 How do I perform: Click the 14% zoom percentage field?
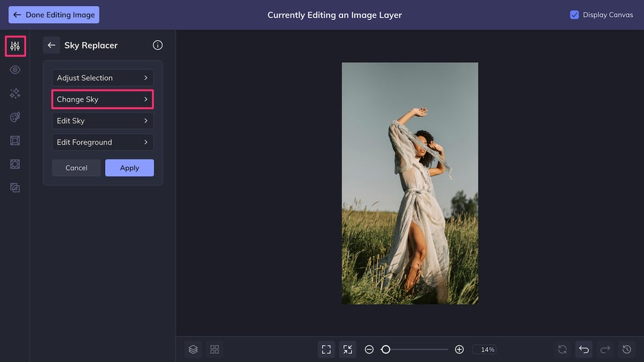[485, 349]
